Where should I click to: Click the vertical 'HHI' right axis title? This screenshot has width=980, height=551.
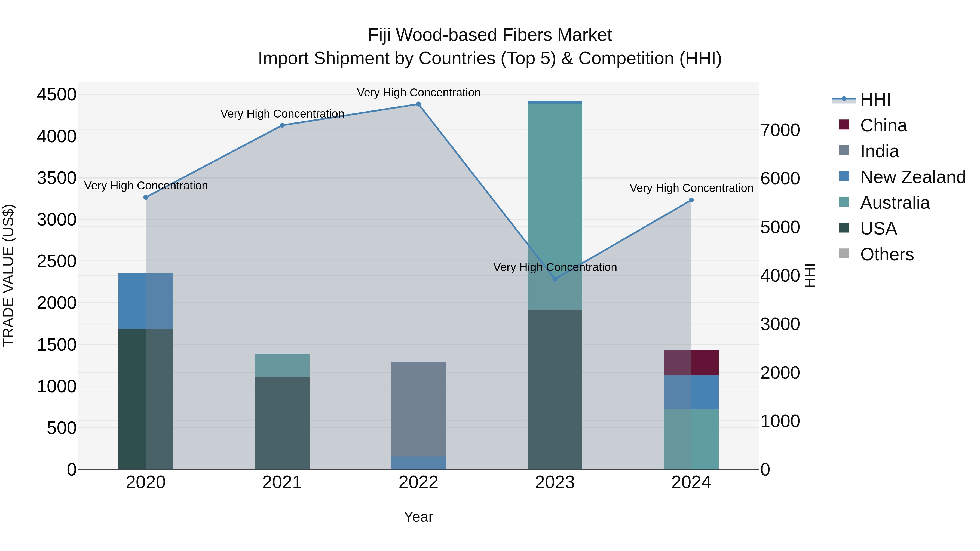coord(810,276)
